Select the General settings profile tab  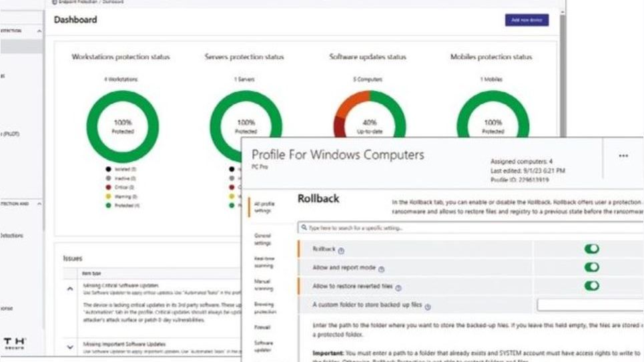262,239
